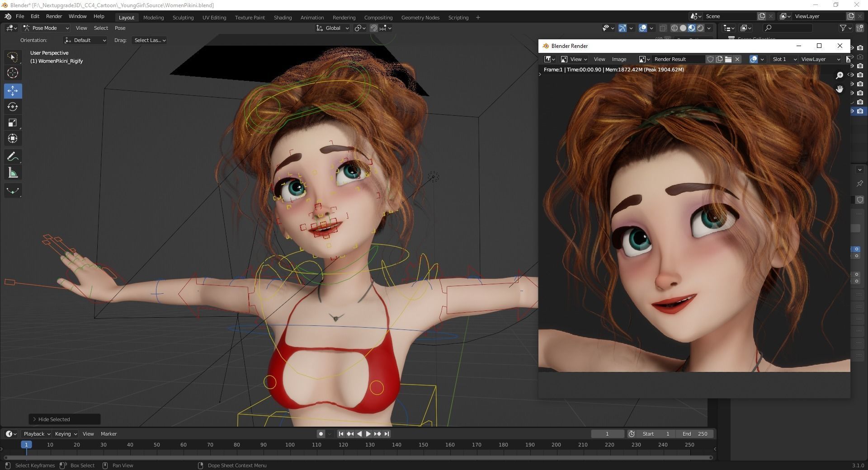Open the outliner filter dropdown
The width and height of the screenshot is (868, 470).
coord(845,28)
